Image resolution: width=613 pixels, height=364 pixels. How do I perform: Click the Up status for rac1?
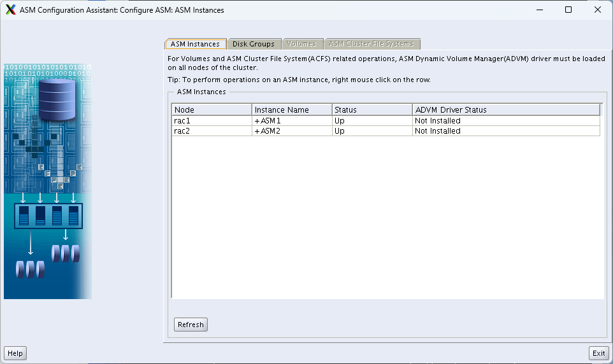pyautogui.click(x=372, y=121)
